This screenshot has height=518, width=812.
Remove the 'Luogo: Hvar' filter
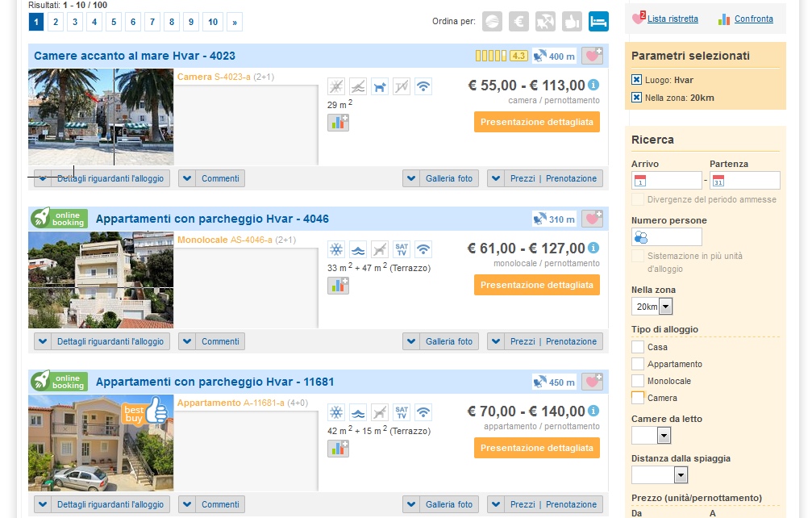637,80
